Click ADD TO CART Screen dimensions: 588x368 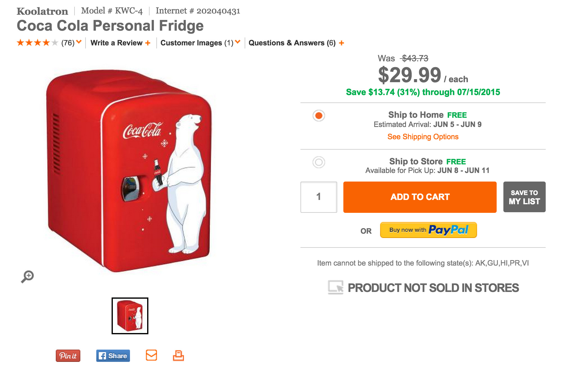[x=419, y=197]
